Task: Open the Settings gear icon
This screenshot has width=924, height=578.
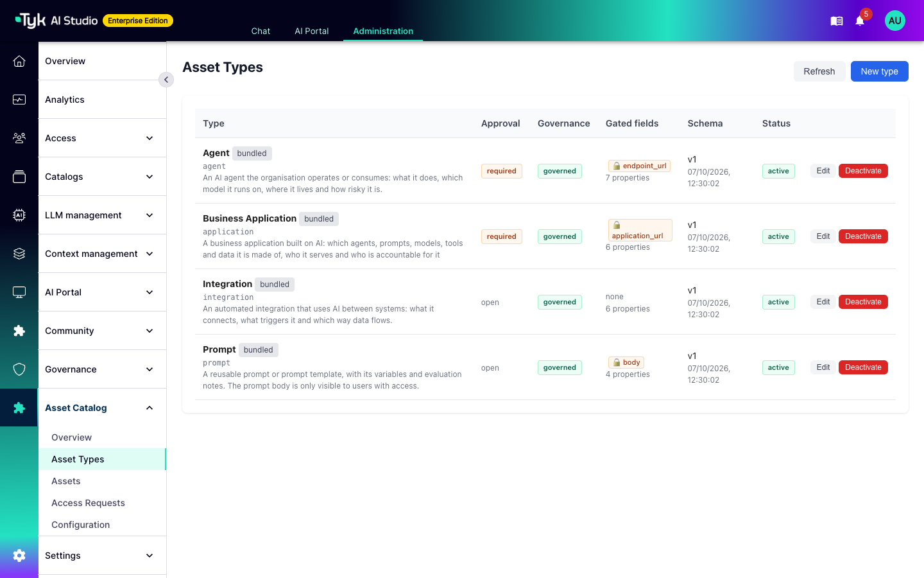Action: [19, 556]
